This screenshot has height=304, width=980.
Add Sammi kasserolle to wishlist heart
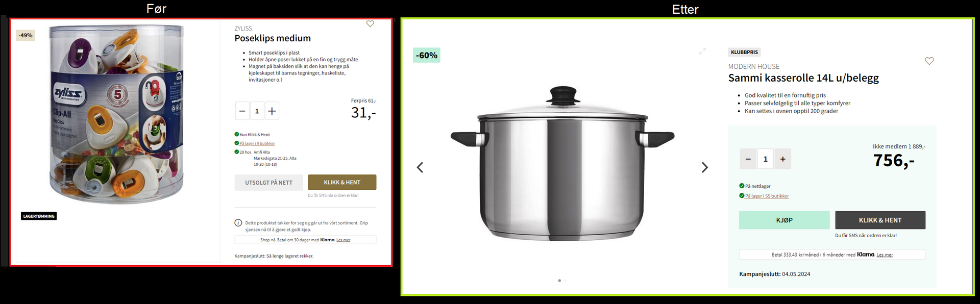click(x=929, y=61)
